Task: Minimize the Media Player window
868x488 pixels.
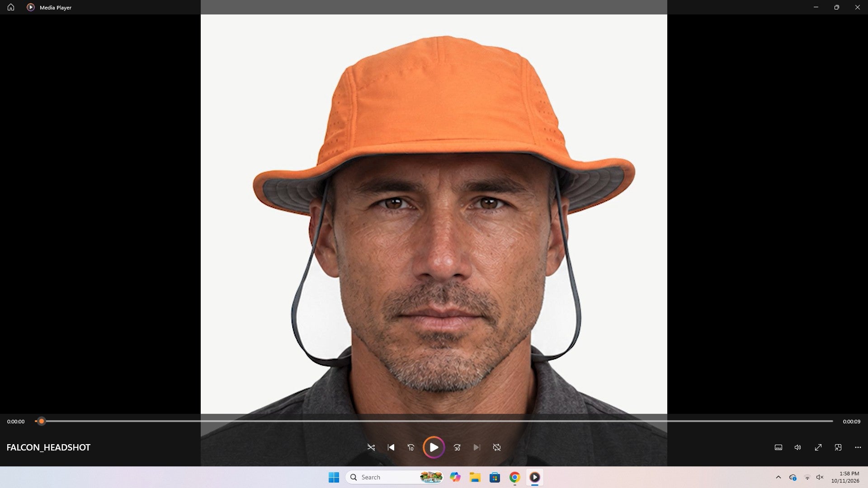Action: pyautogui.click(x=816, y=7)
